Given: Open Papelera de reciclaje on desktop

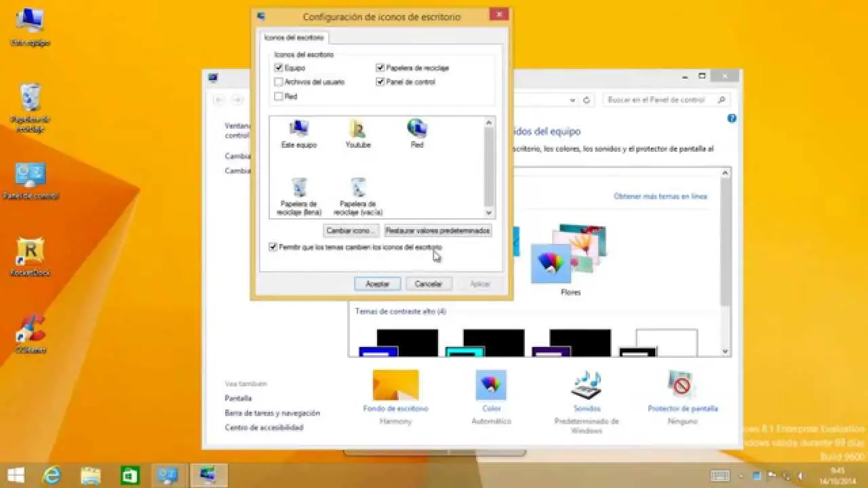Looking at the screenshot, I should pos(31,108).
